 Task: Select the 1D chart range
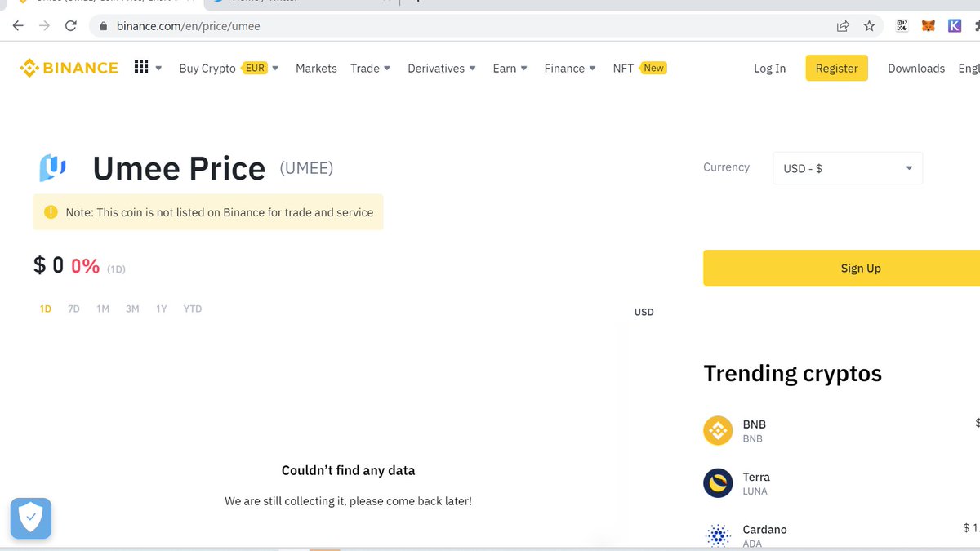point(46,309)
